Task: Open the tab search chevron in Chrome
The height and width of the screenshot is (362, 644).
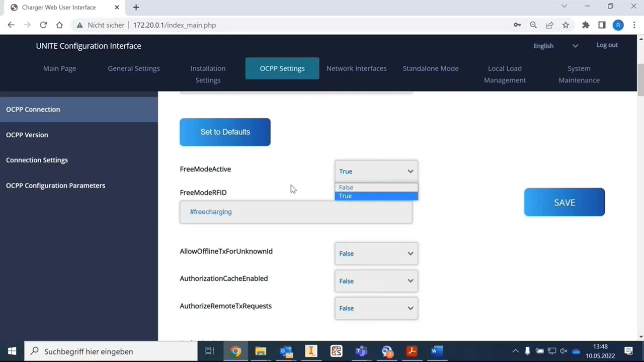Action: click(564, 7)
